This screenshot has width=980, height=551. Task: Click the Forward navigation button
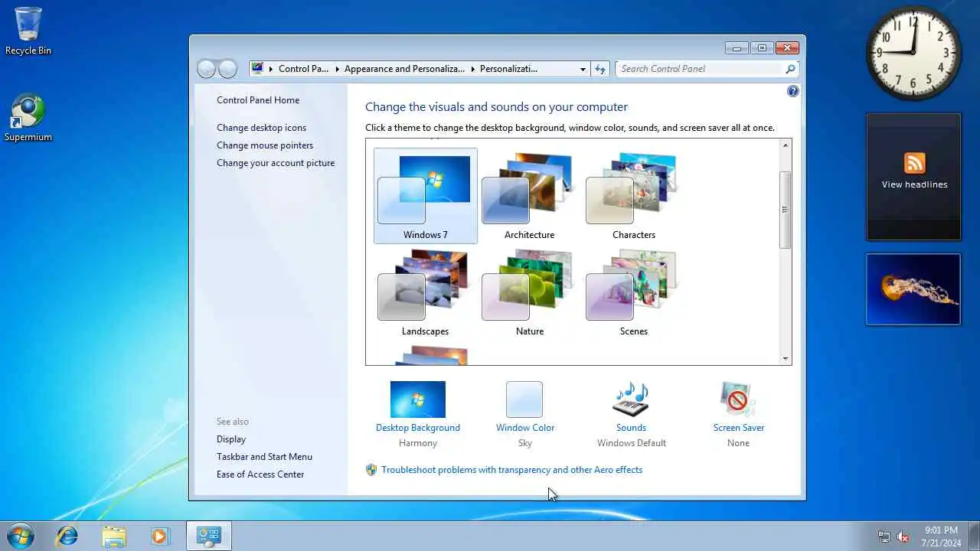[x=228, y=69]
